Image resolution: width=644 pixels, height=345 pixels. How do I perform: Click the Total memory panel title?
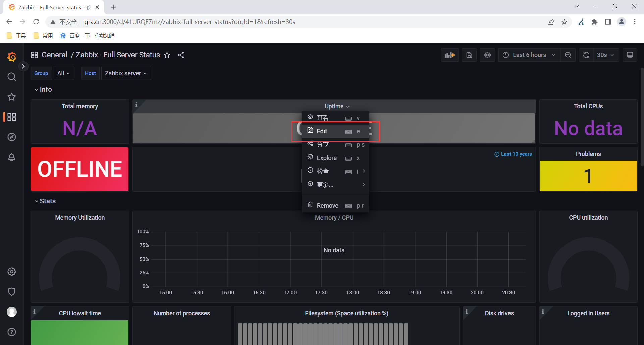click(x=80, y=106)
